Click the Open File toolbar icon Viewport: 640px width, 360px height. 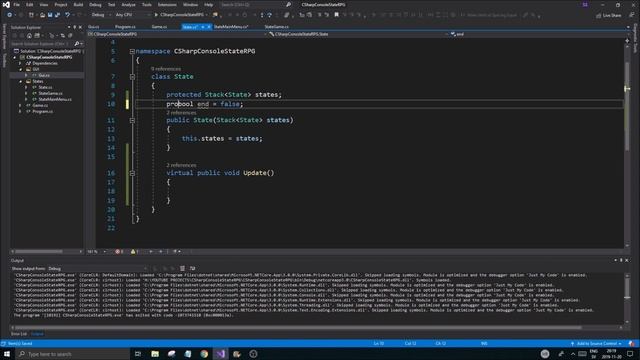[42, 15]
